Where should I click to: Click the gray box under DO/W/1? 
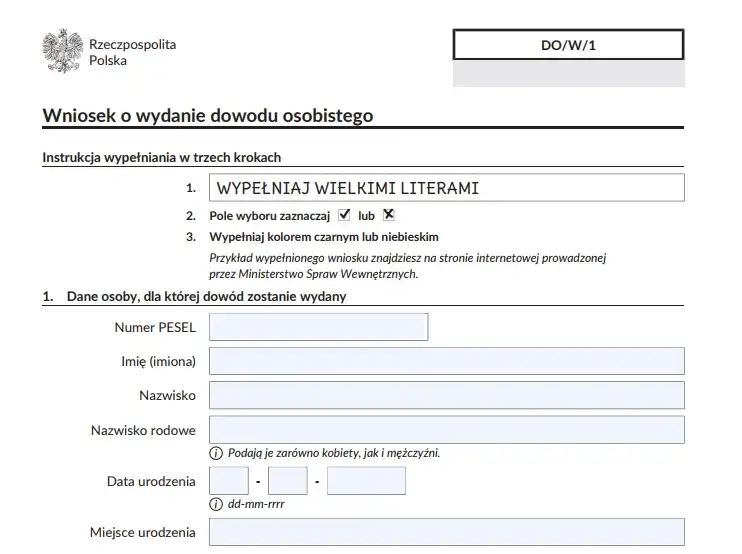[x=568, y=73]
